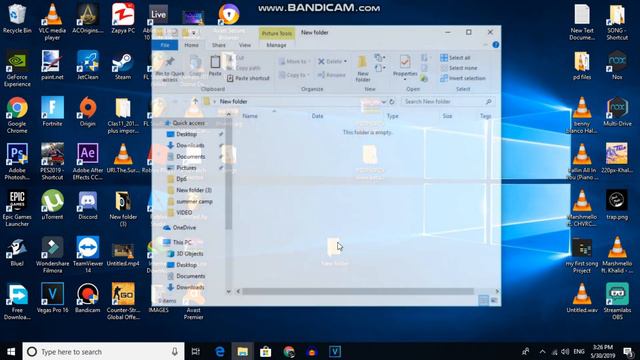
Task: Select the pd files folder on the desktop
Action: coord(582,65)
